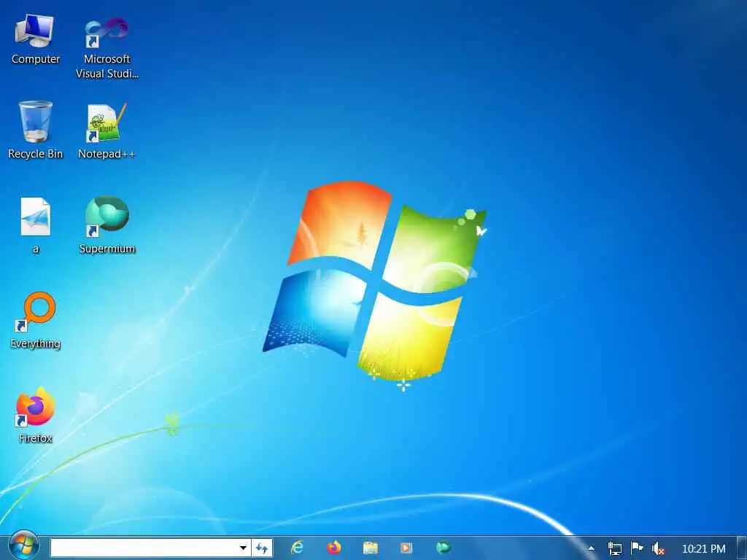Viewport: 747px width, 560px height.
Task: Click the muted volume tray icon
Action: pyautogui.click(x=658, y=548)
